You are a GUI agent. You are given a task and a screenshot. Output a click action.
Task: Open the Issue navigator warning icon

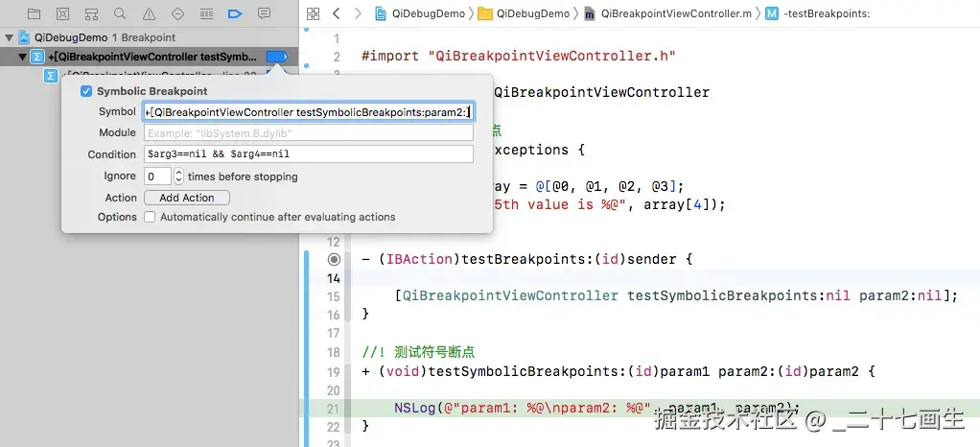coord(149,13)
